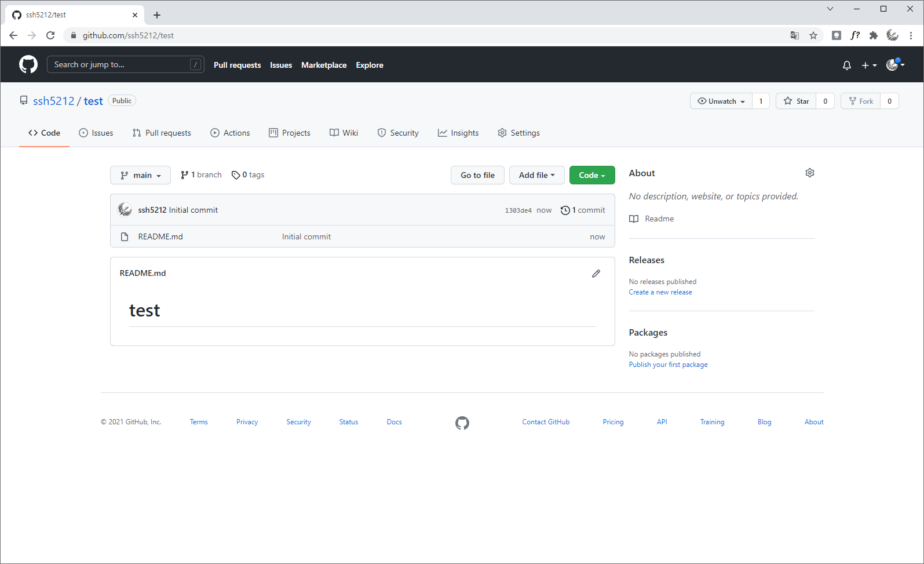The height and width of the screenshot is (564, 924).
Task: Open commit hash 1303de4
Action: point(518,210)
